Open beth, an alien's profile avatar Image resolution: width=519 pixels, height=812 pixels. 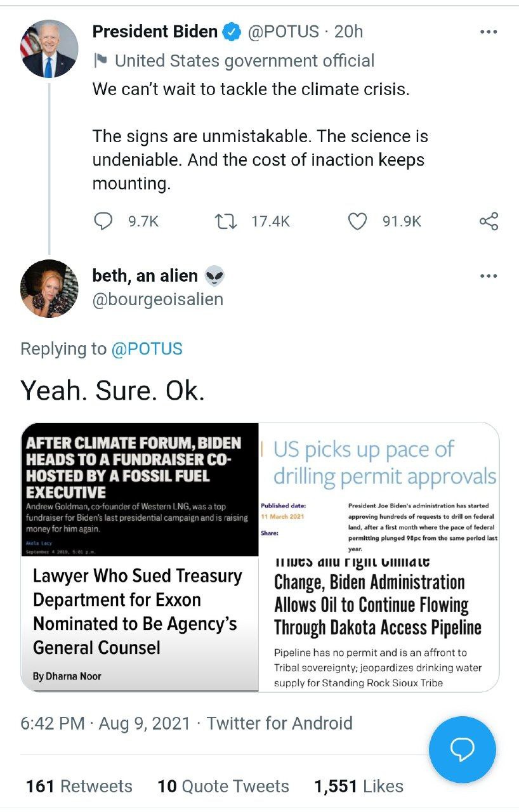[x=49, y=289]
